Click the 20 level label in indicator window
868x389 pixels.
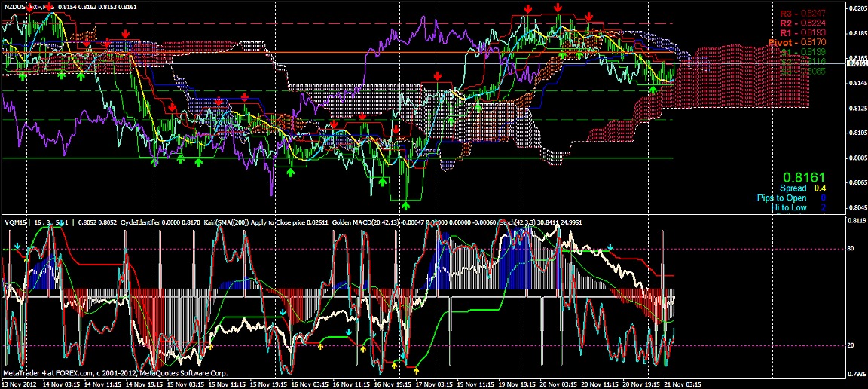tap(850, 345)
